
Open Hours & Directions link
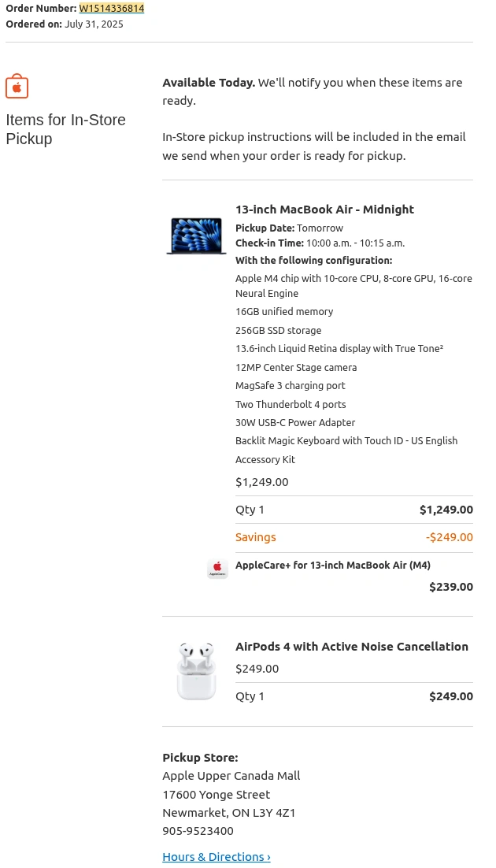coord(216,857)
